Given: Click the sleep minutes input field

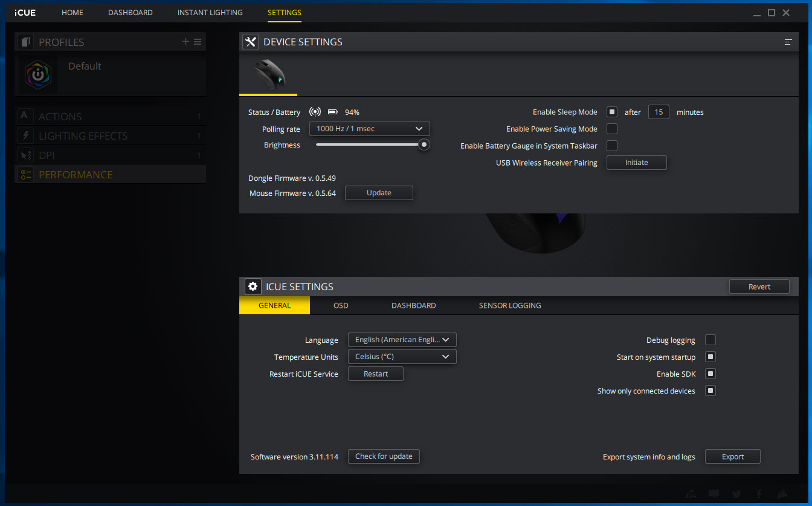Looking at the screenshot, I should [x=659, y=112].
